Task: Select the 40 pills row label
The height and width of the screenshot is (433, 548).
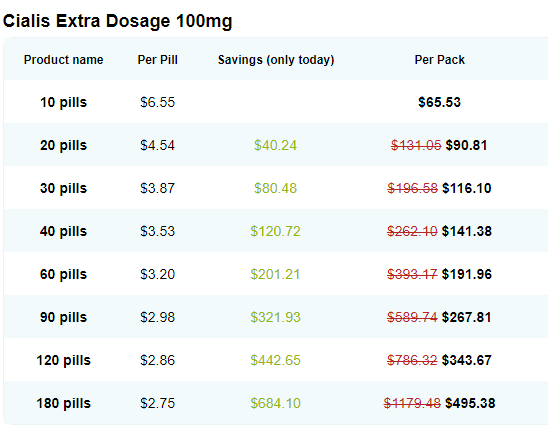Action: point(63,231)
